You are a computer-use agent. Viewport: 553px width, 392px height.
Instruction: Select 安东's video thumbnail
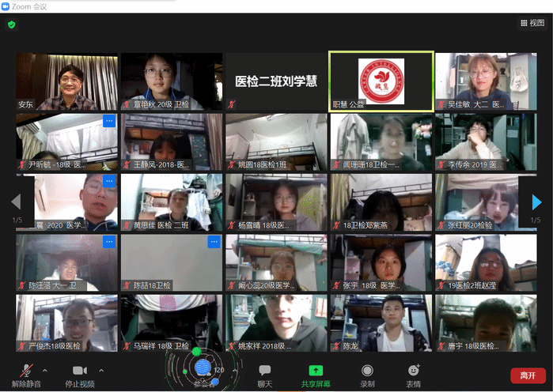tap(67, 81)
